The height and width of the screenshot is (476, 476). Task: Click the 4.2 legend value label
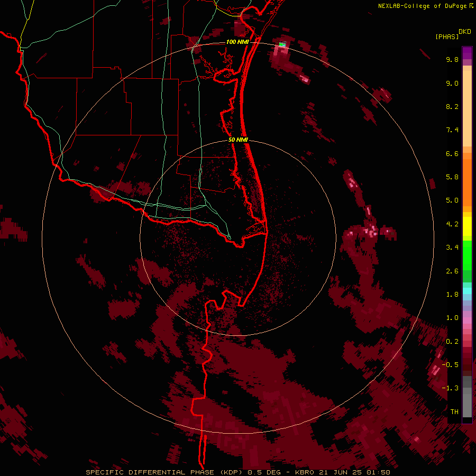pyautogui.click(x=452, y=224)
